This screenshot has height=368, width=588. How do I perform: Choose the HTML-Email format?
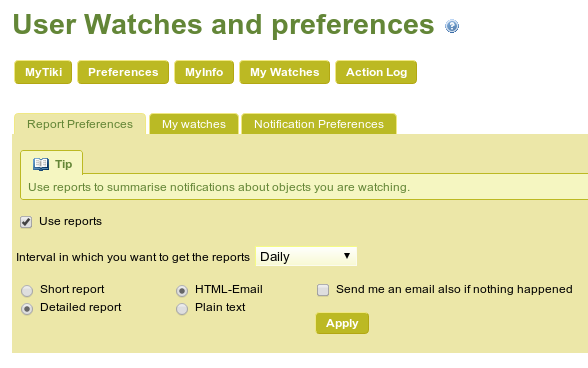click(x=182, y=290)
